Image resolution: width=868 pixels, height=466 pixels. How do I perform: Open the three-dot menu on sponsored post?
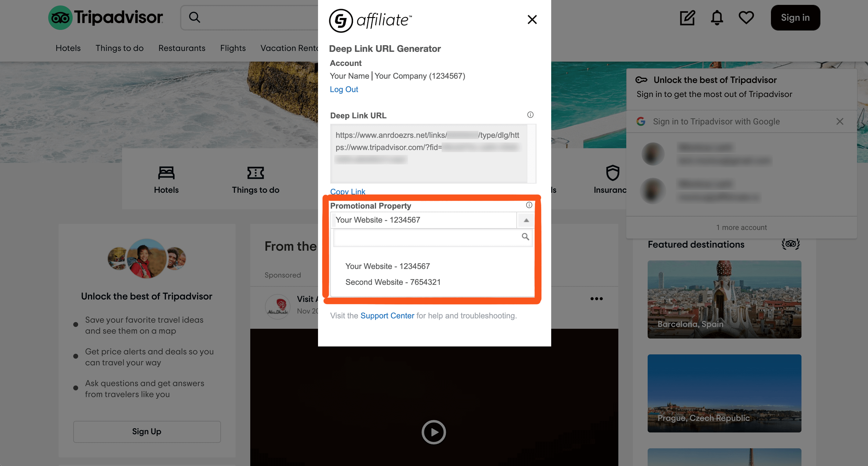click(596, 299)
